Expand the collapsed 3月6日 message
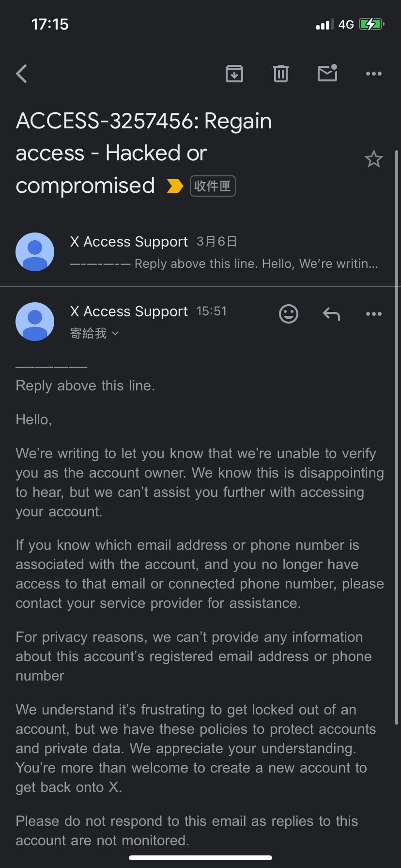 [200, 252]
